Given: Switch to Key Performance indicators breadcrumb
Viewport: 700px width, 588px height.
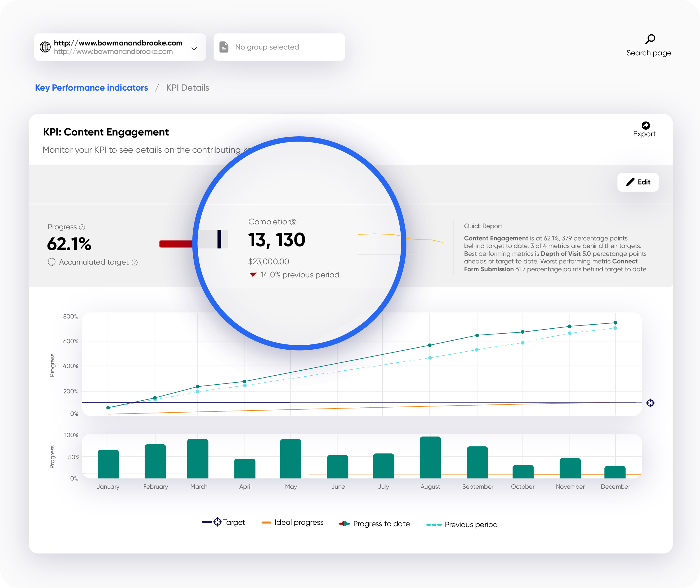Looking at the screenshot, I should pos(92,88).
